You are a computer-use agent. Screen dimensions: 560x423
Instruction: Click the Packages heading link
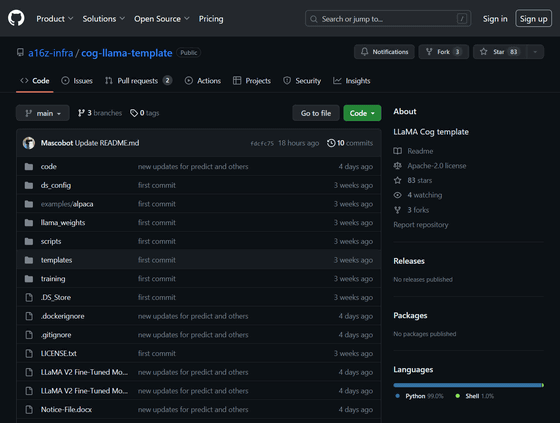pyautogui.click(x=410, y=315)
